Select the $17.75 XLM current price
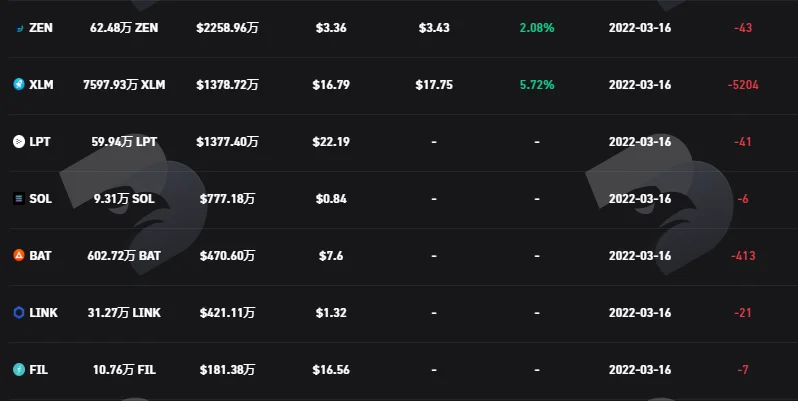This screenshot has height=401, width=798. point(434,84)
